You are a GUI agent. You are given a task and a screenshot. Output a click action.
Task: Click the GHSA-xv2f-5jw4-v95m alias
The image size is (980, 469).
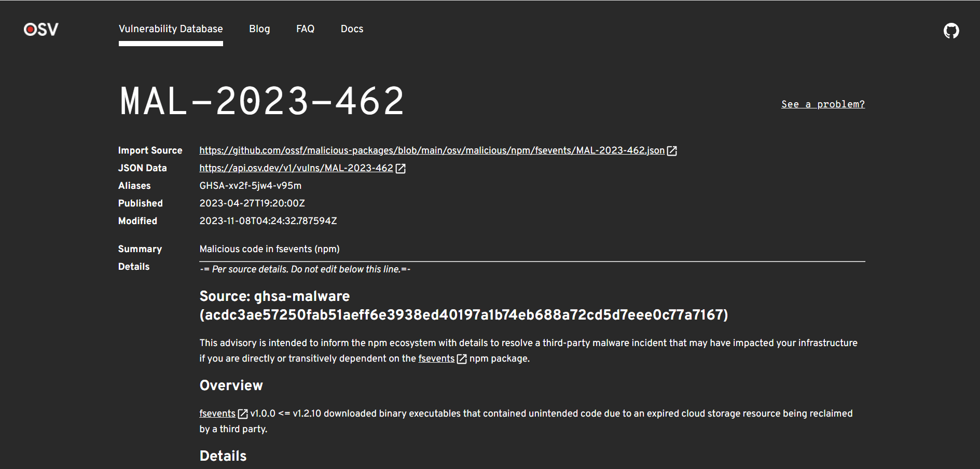click(251, 186)
